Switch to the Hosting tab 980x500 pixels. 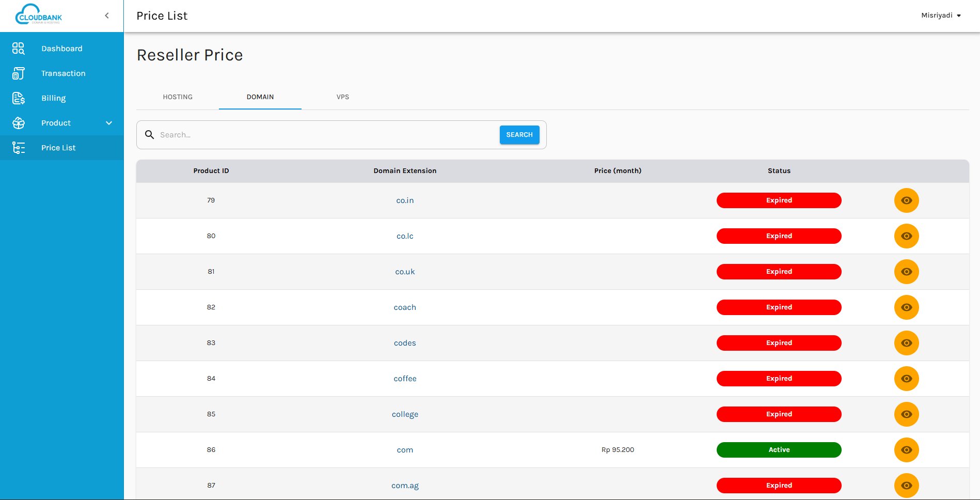click(178, 97)
